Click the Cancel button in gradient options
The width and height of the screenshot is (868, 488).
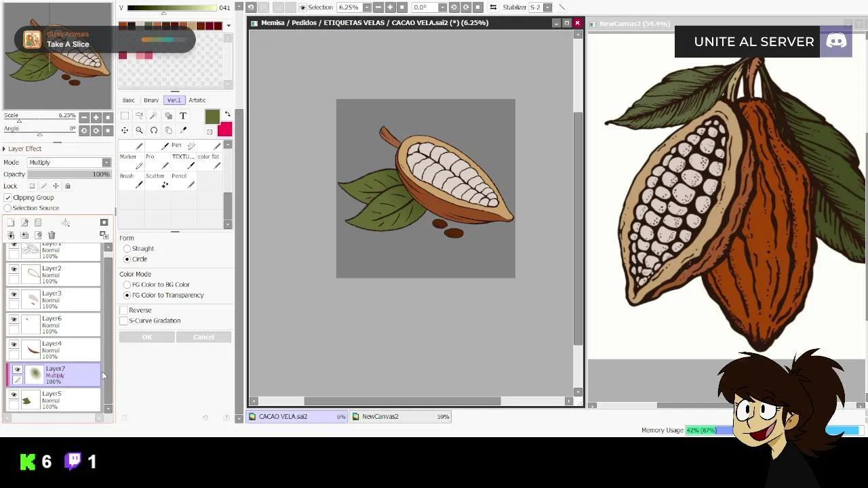point(203,338)
